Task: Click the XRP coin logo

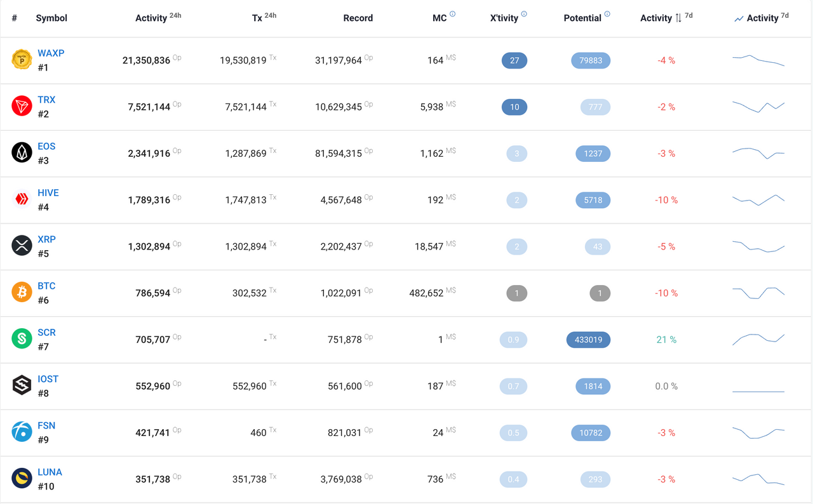Action: 22,246
